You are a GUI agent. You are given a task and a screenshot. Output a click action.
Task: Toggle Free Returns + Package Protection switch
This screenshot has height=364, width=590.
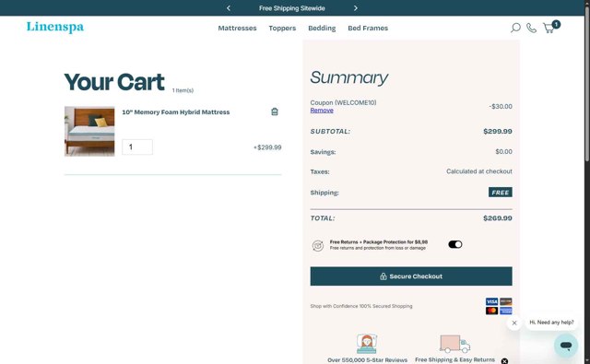coord(454,244)
